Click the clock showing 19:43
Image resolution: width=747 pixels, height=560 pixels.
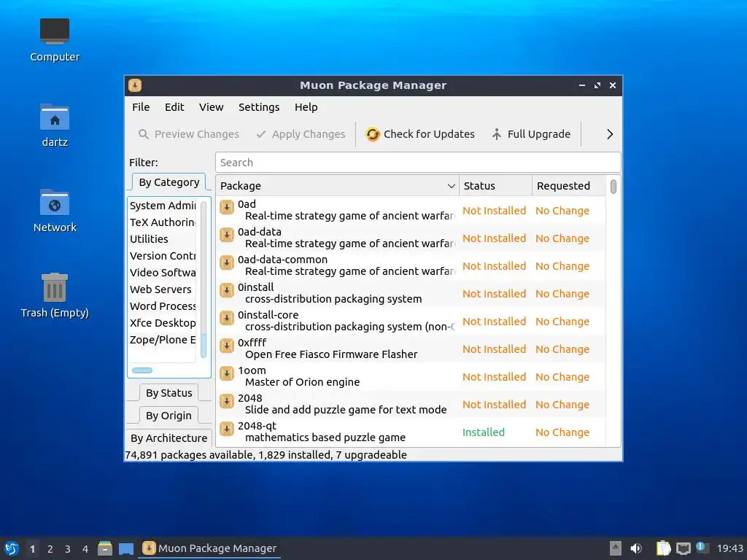(729, 548)
